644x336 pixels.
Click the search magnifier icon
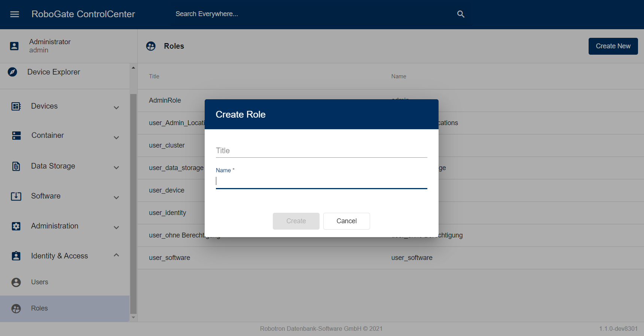pyautogui.click(x=461, y=14)
